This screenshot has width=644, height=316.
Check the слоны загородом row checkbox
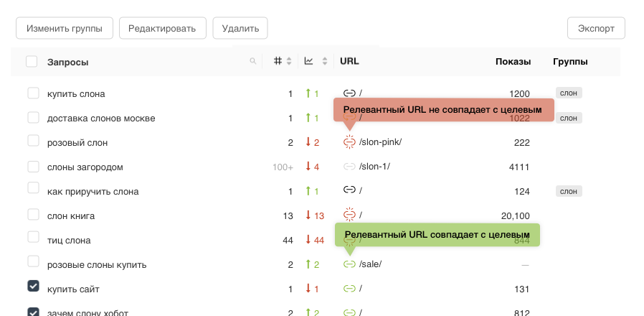pos(33,167)
